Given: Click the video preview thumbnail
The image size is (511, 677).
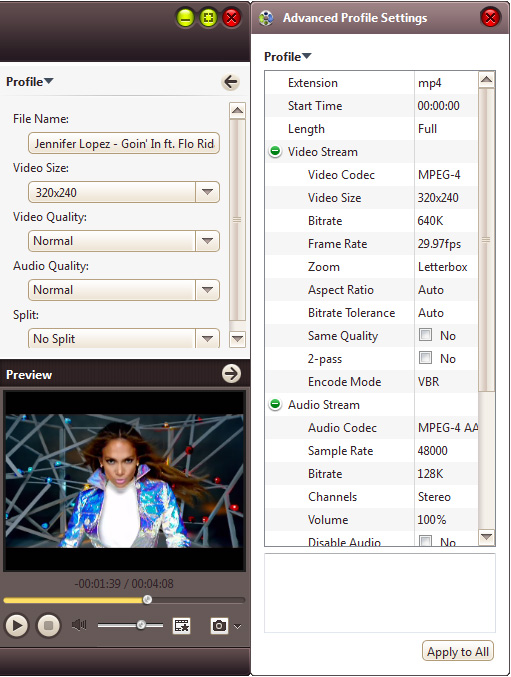Looking at the screenshot, I should 124,481.
